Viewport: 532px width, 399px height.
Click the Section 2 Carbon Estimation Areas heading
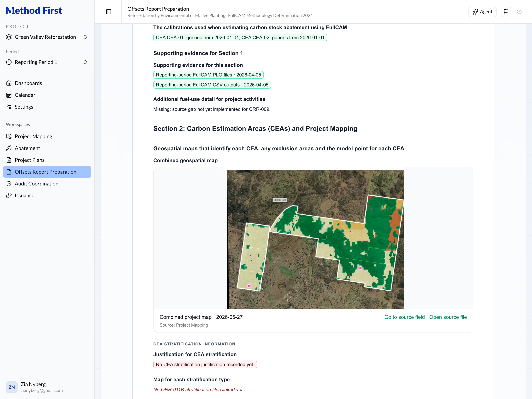click(x=255, y=129)
